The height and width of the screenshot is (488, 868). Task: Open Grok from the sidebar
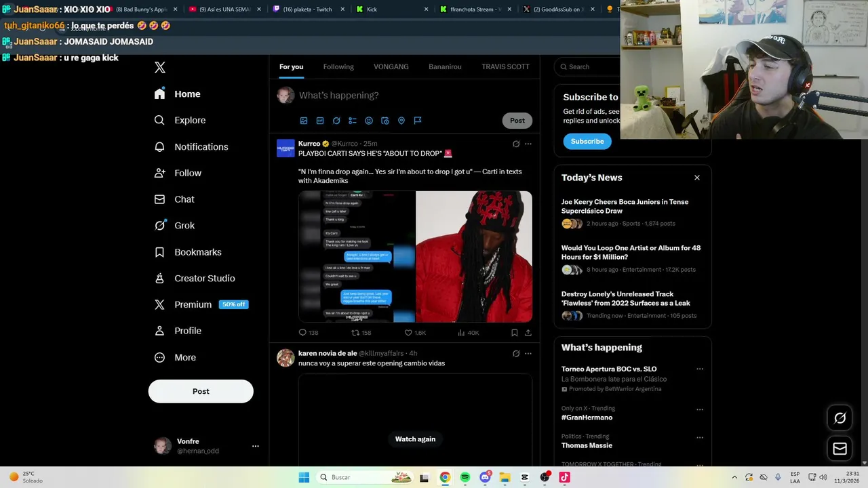174,226
